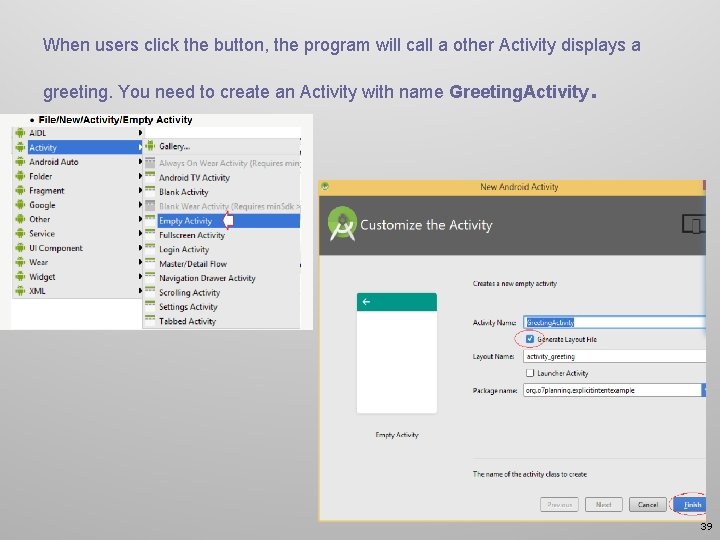Click the Android icon beside AIDL

20,133
